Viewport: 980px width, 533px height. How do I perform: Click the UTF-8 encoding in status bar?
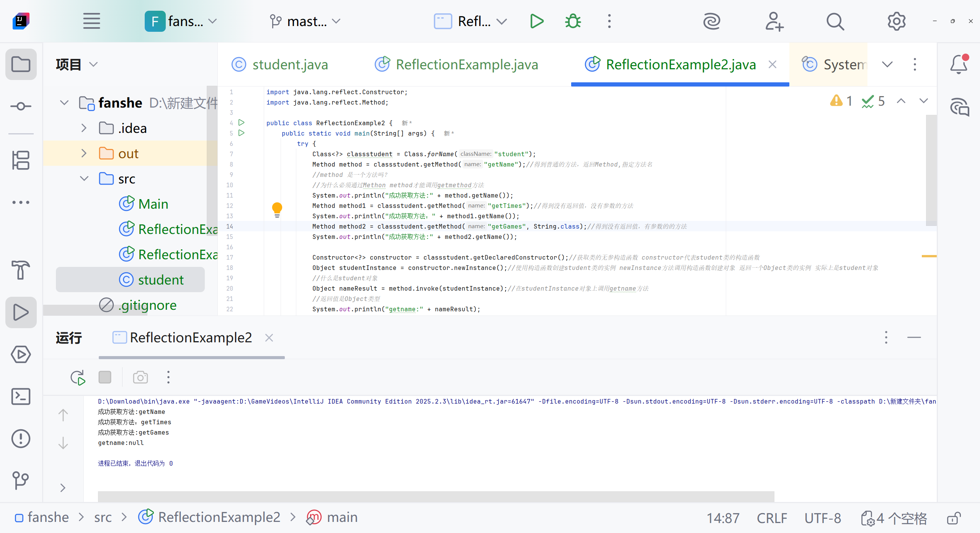pos(823,518)
